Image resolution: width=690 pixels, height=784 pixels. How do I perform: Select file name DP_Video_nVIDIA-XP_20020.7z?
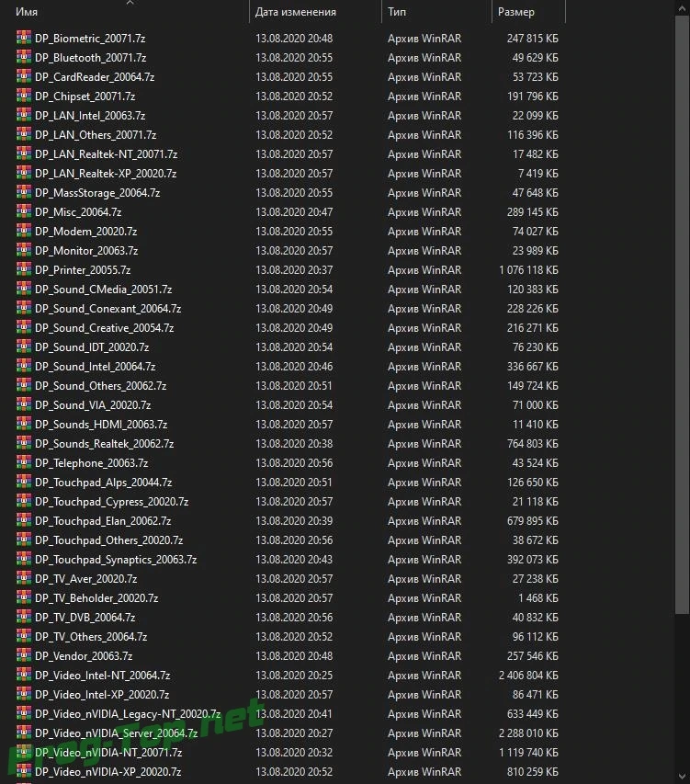pyautogui.click(x=107, y=771)
